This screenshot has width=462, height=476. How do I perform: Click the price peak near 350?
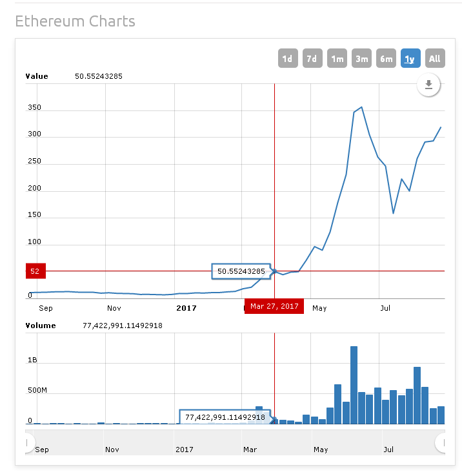click(x=361, y=107)
